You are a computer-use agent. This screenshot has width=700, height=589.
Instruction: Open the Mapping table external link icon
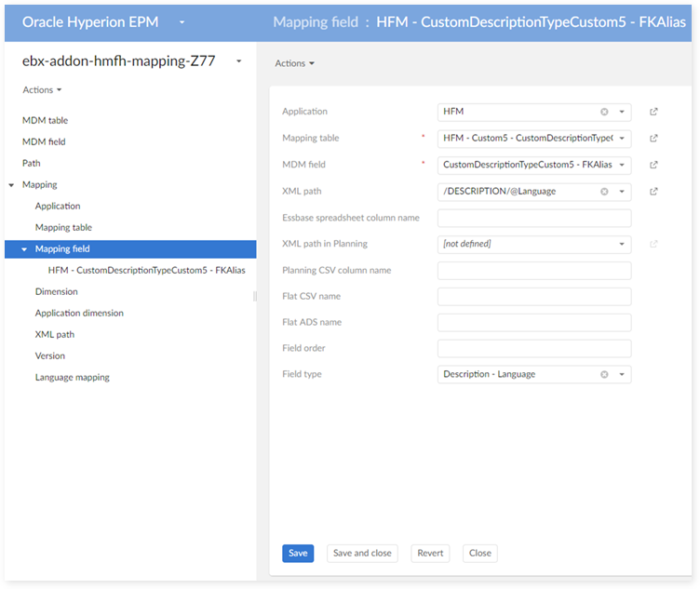[x=653, y=139]
